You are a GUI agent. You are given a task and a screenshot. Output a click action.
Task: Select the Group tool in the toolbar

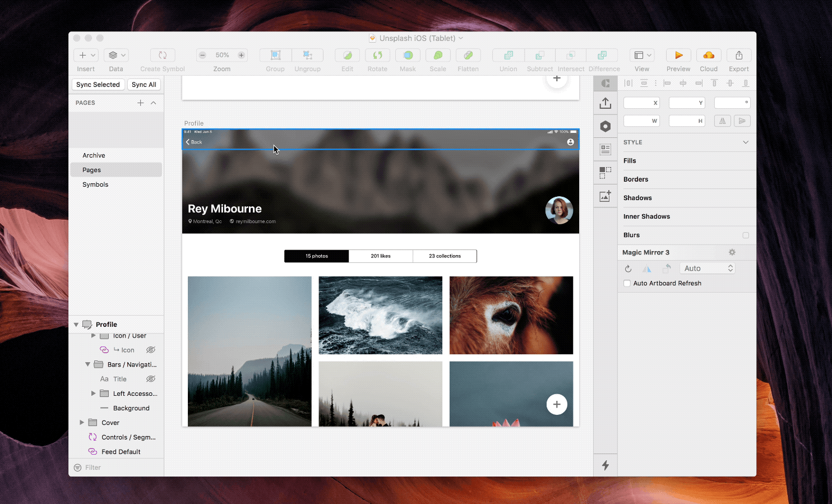tap(275, 56)
